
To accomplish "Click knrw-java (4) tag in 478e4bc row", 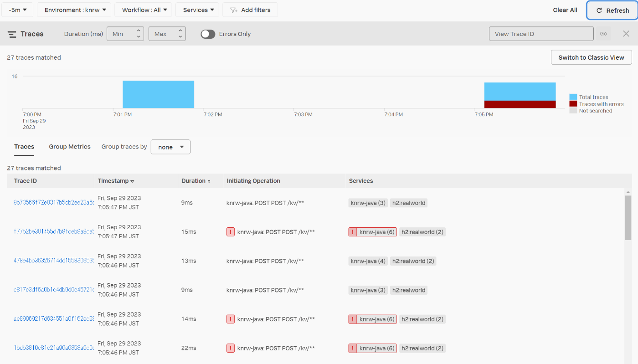I will click(x=368, y=261).
